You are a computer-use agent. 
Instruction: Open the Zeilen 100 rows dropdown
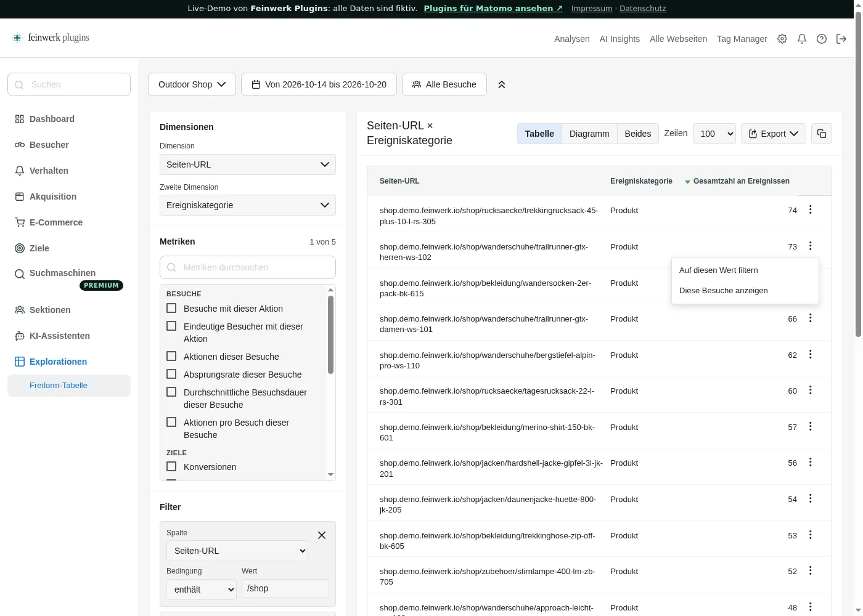pyautogui.click(x=714, y=134)
